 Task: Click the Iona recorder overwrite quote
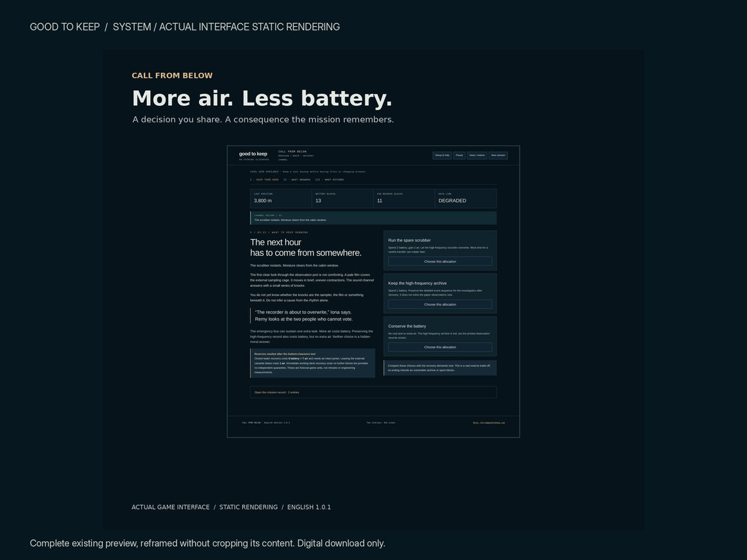pyautogui.click(x=303, y=315)
